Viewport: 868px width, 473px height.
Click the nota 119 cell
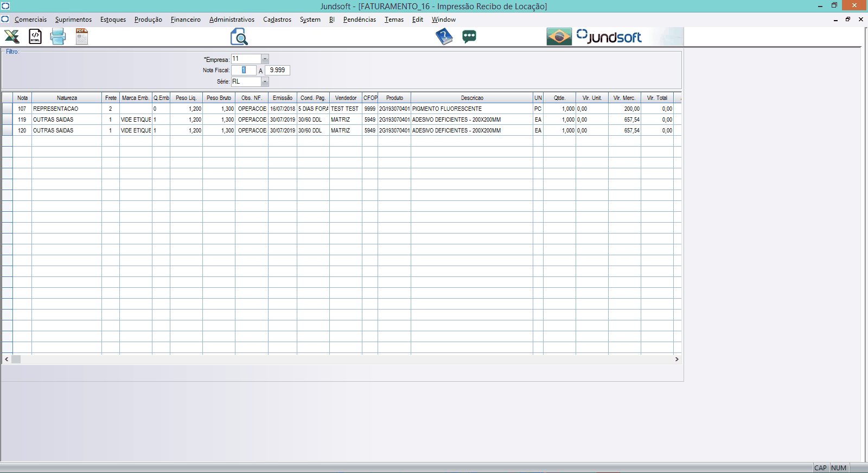pos(22,119)
